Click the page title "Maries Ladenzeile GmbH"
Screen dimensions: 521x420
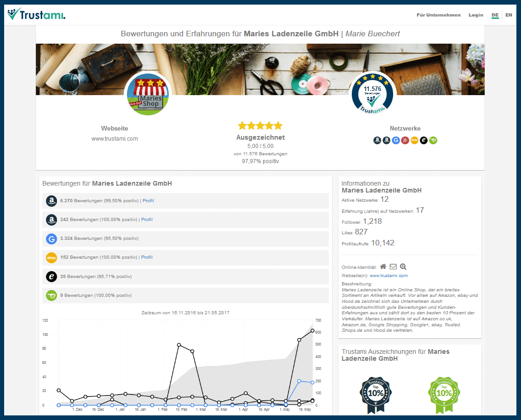291,34
